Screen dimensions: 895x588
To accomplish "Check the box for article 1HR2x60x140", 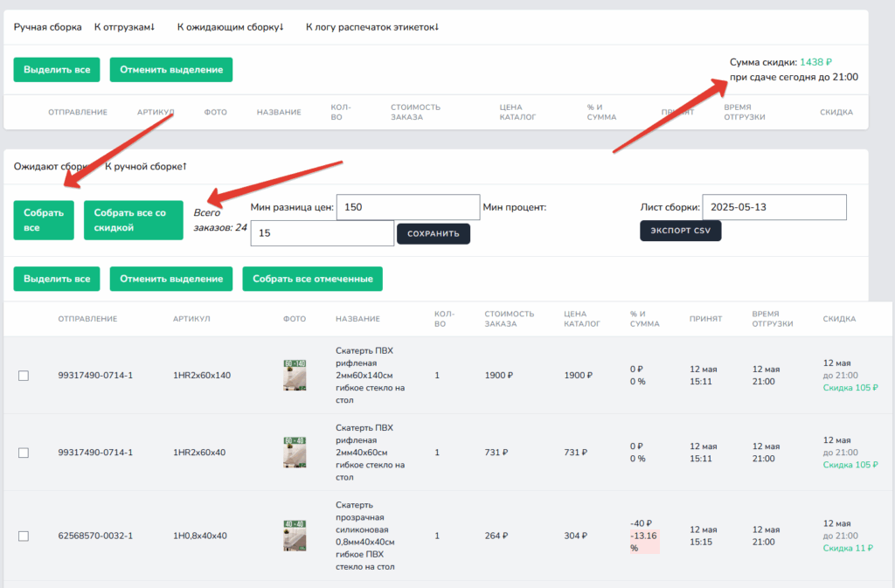I will 24,376.
